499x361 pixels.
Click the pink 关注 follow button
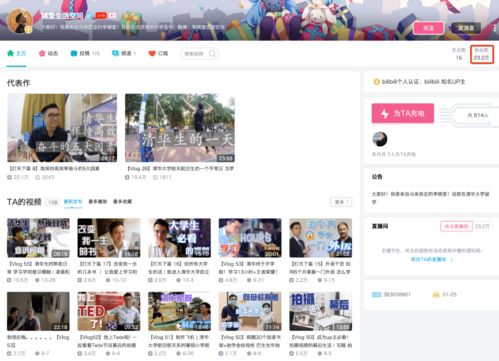428,28
